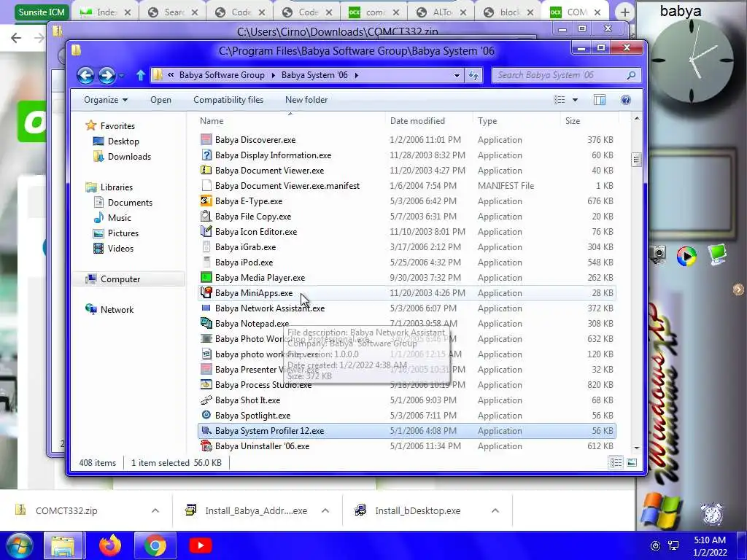Select Babya System Profiler 12.exe row
The image size is (747, 560).
tap(406, 430)
